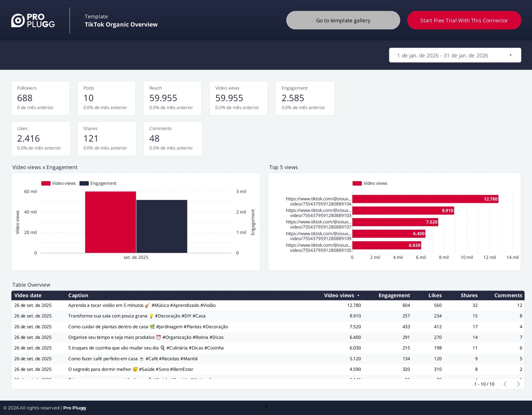Viewport: 532px width, 415px height.
Task: Select the 12.780 views bar
Action: tap(425, 199)
